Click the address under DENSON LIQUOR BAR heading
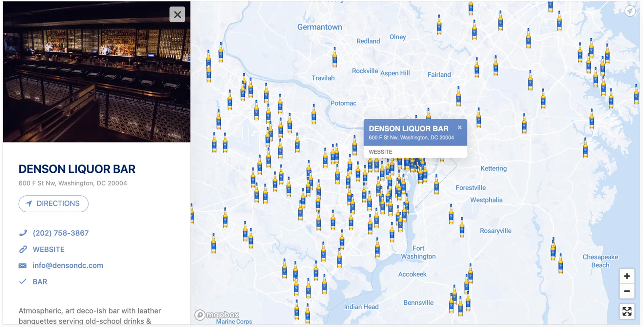 pos(73,183)
